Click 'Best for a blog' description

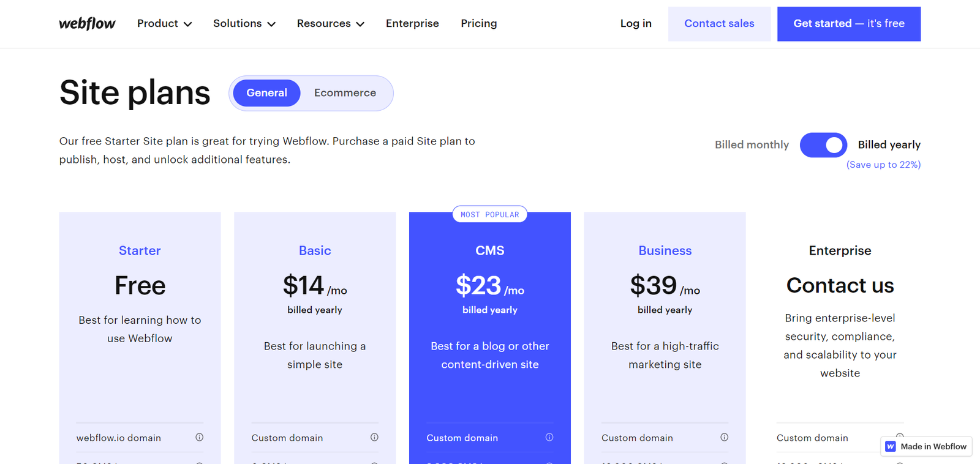(490, 355)
